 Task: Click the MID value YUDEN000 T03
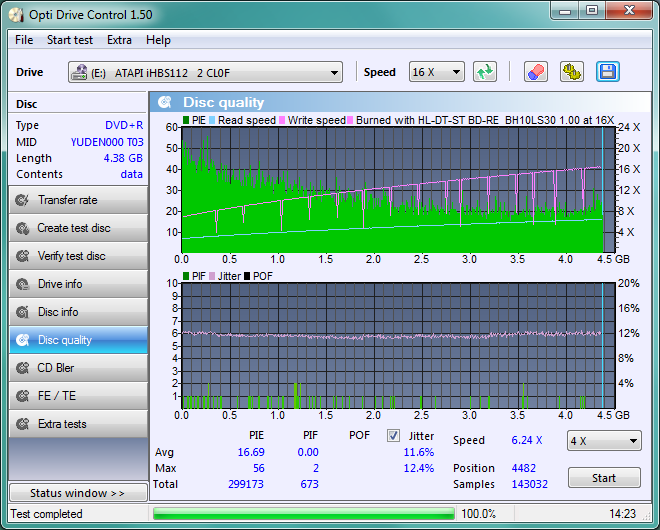107,142
